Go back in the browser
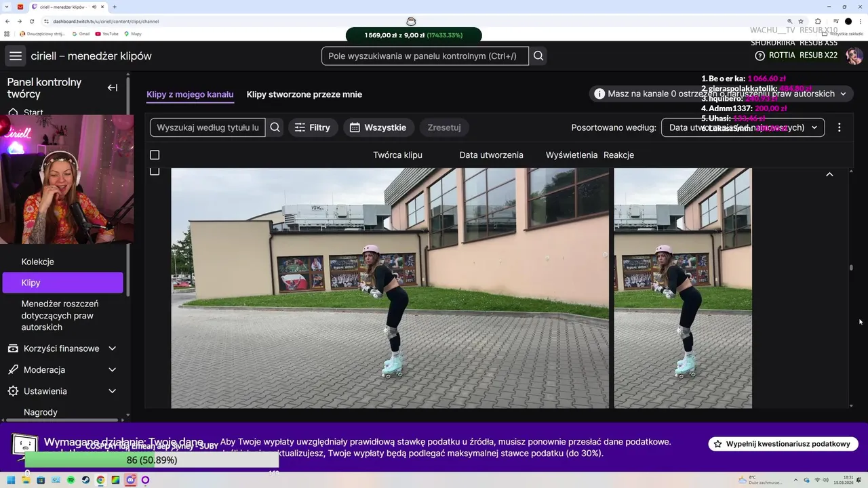This screenshot has width=868, height=488. tap(7, 21)
